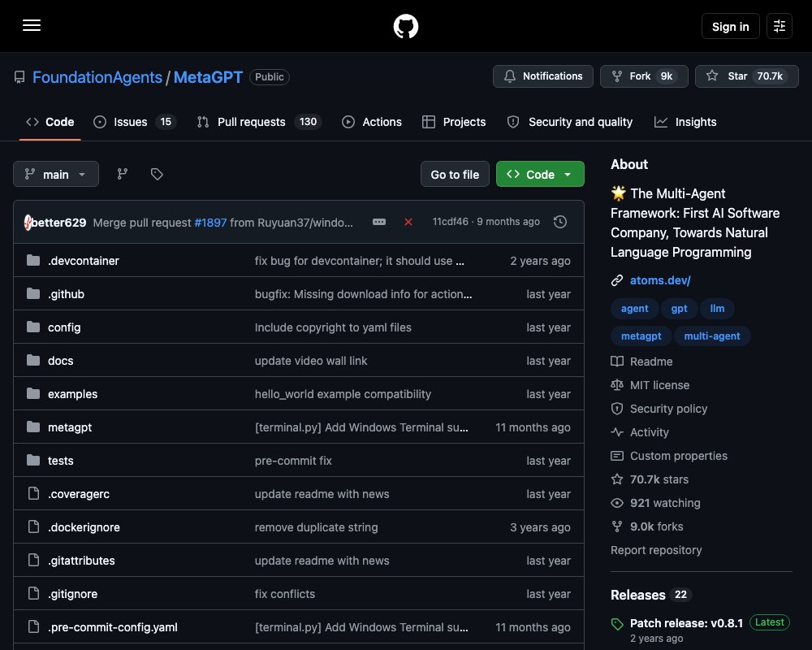Click better629's avatar image
812x650 pixels.
[x=28, y=223]
